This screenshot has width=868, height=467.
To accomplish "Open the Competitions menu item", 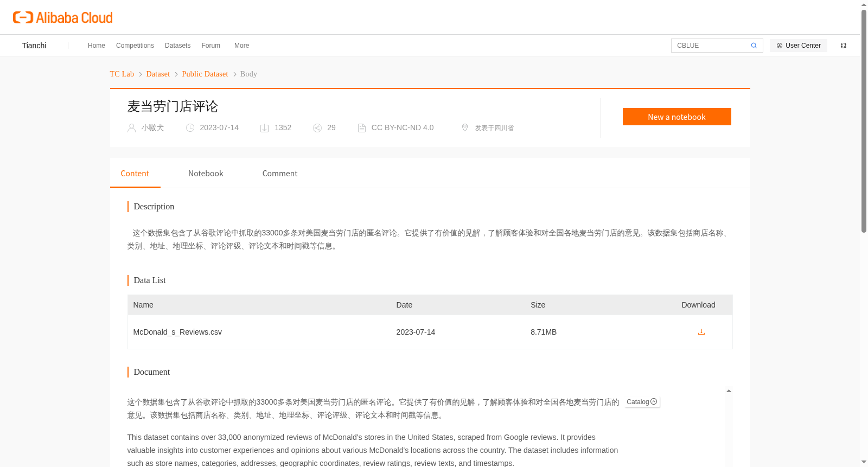I will [x=135, y=46].
